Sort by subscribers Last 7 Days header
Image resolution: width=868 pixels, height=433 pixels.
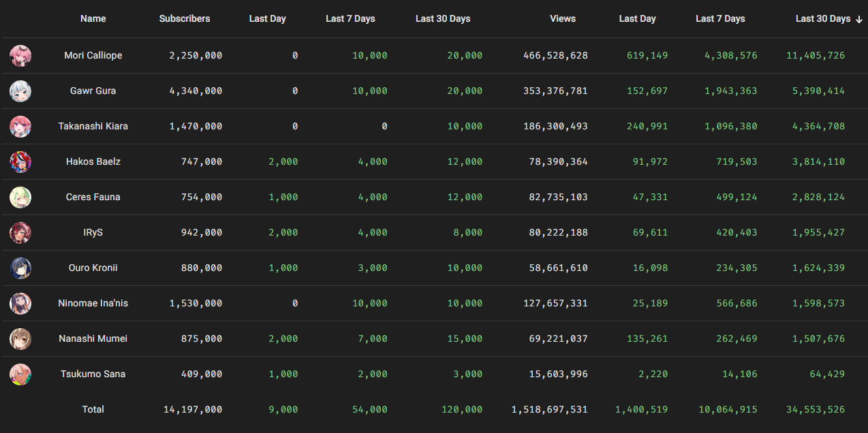click(x=350, y=19)
